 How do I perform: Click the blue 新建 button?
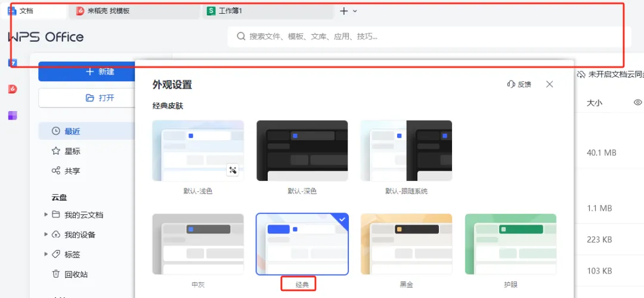coord(86,72)
